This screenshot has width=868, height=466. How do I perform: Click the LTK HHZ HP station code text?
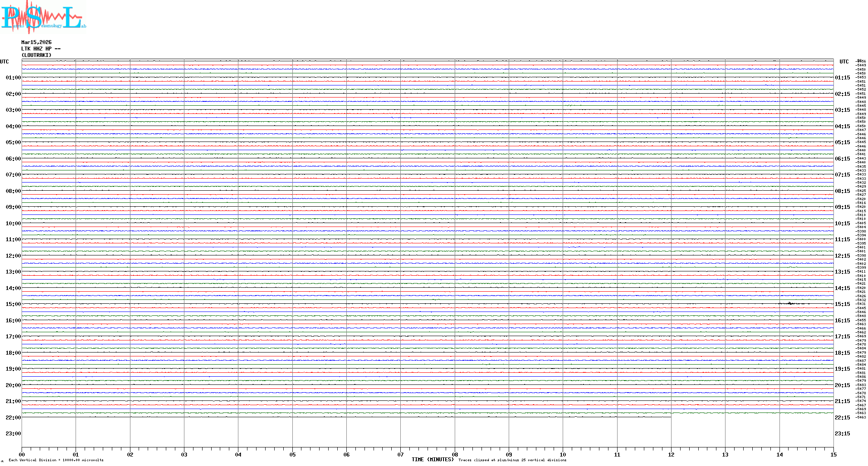tap(41, 49)
